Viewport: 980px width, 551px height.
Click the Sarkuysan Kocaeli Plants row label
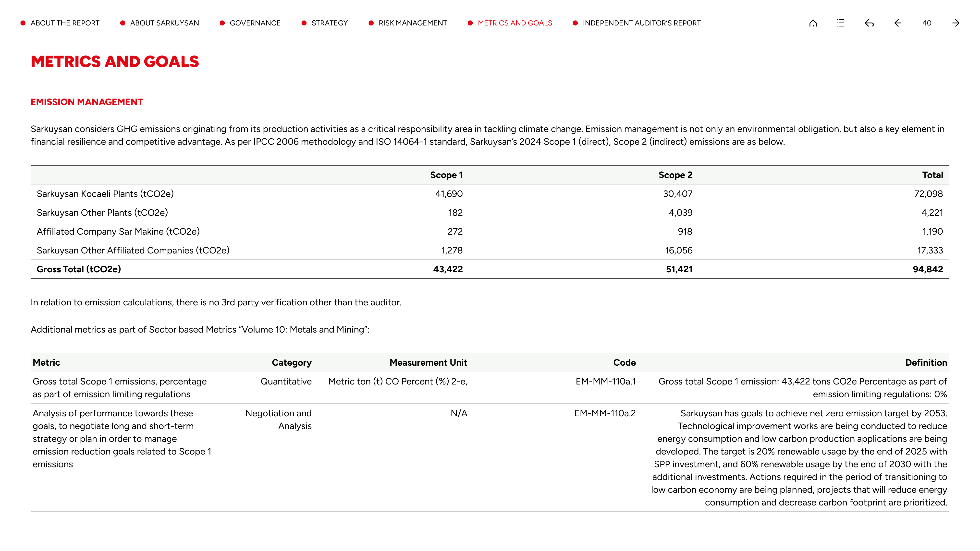105,194
